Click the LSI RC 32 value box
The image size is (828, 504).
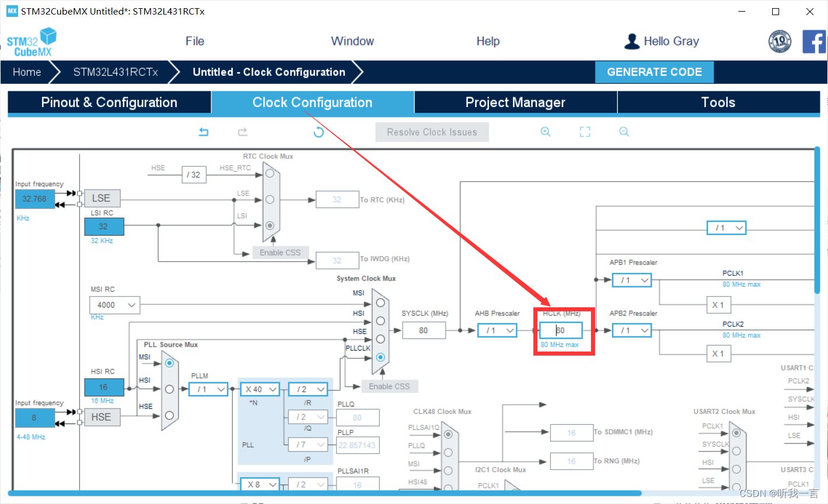click(104, 226)
